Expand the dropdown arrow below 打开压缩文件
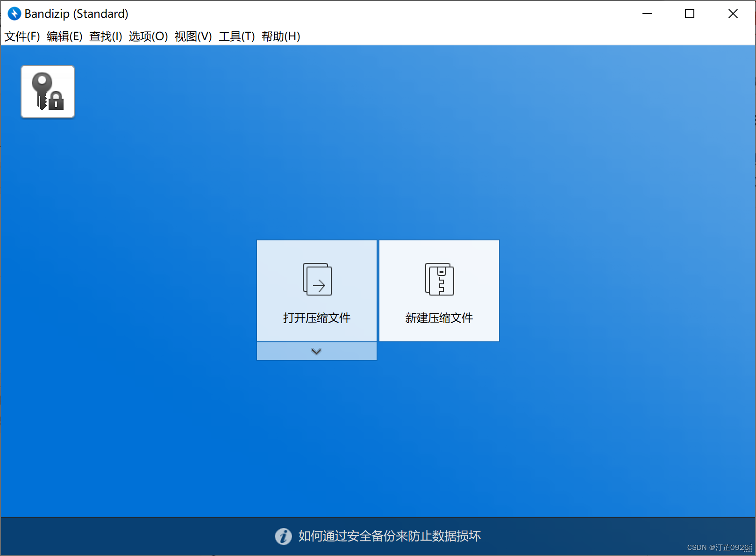This screenshot has height=556, width=756. 317,351
